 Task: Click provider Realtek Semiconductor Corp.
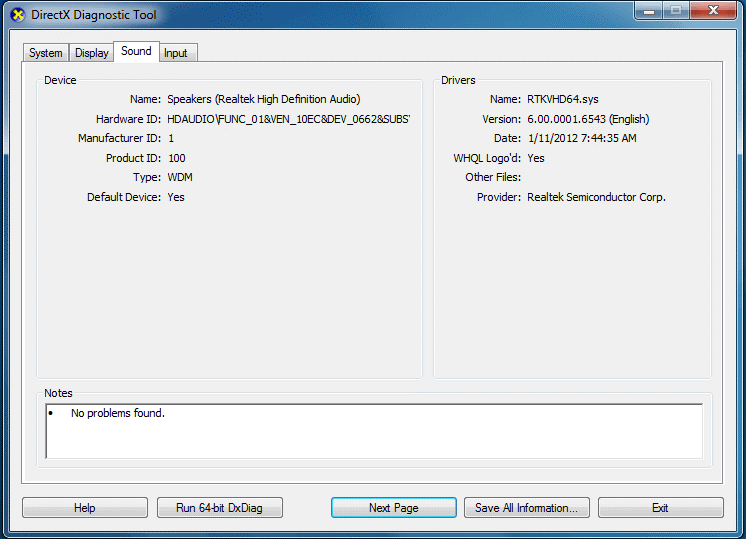[x=596, y=197]
